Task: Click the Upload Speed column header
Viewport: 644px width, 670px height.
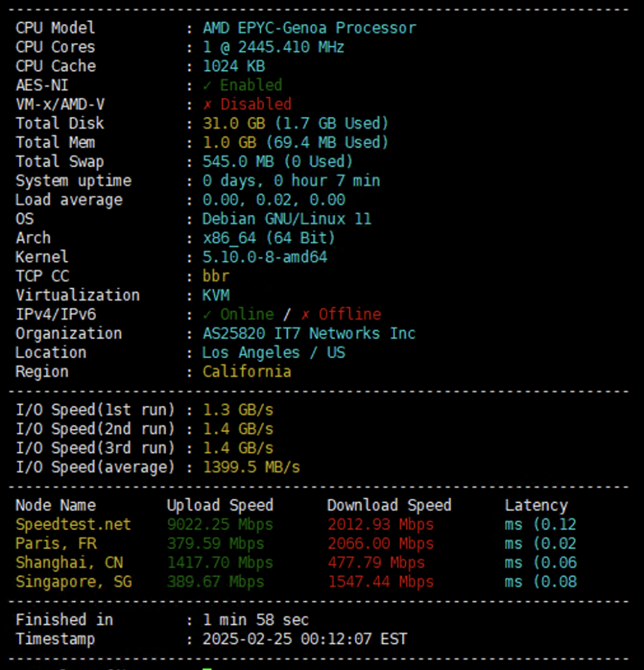Action: 220,506
